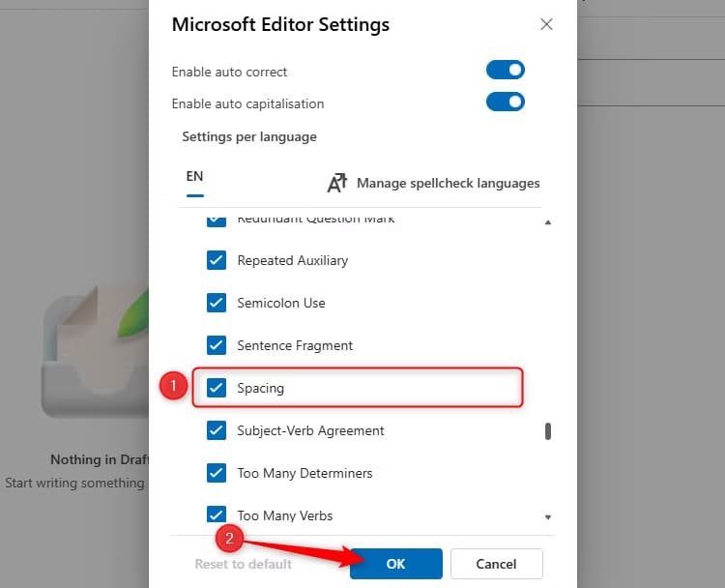Click the Repeated Auxiliary label text
This screenshot has height=588, width=725.
(292, 260)
